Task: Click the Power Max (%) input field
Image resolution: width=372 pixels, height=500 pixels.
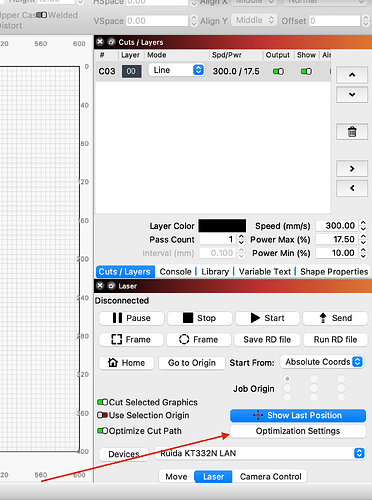Action: coord(337,239)
